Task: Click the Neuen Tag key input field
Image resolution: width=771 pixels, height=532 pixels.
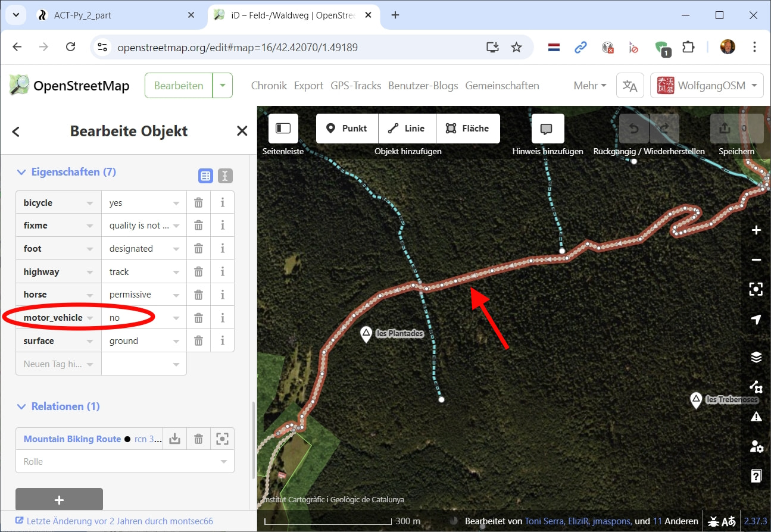Action: point(54,364)
